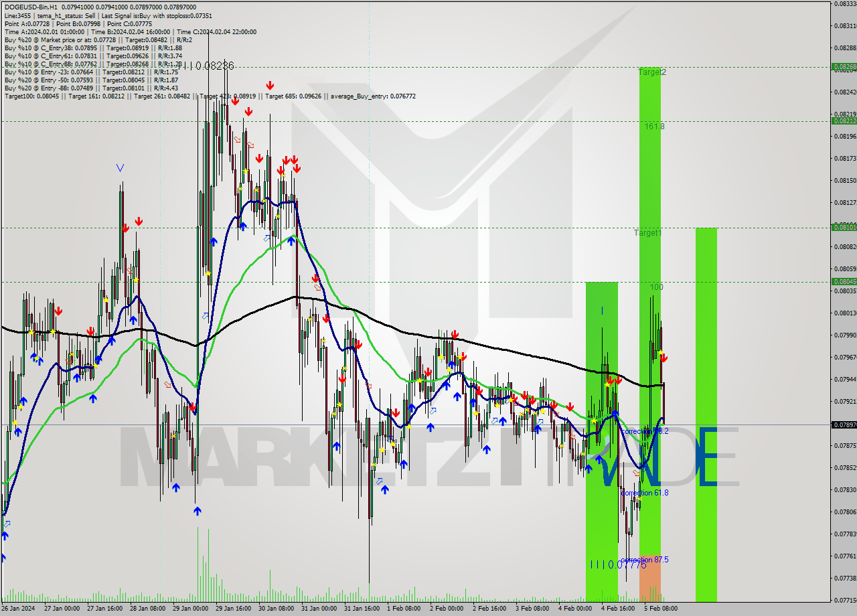The width and height of the screenshot is (857, 616).
Task: Click the green 0.08268 price axis tag
Action: pyautogui.click(x=844, y=66)
